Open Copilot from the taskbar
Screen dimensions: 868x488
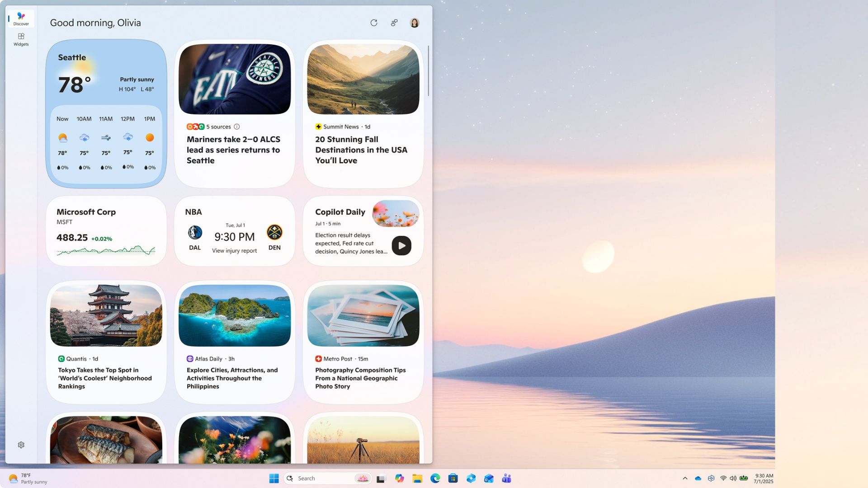pyautogui.click(x=399, y=479)
